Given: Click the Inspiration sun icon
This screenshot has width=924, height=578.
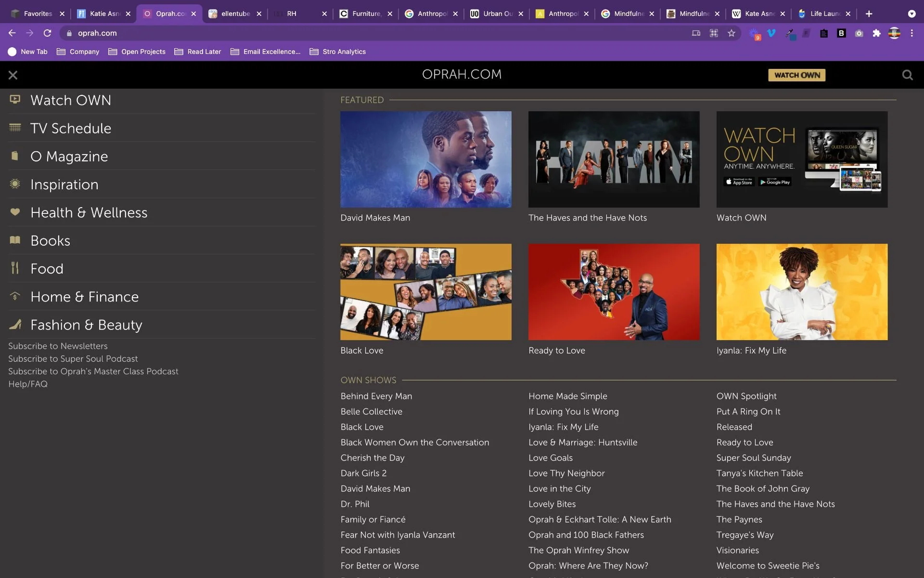Looking at the screenshot, I should [15, 184].
